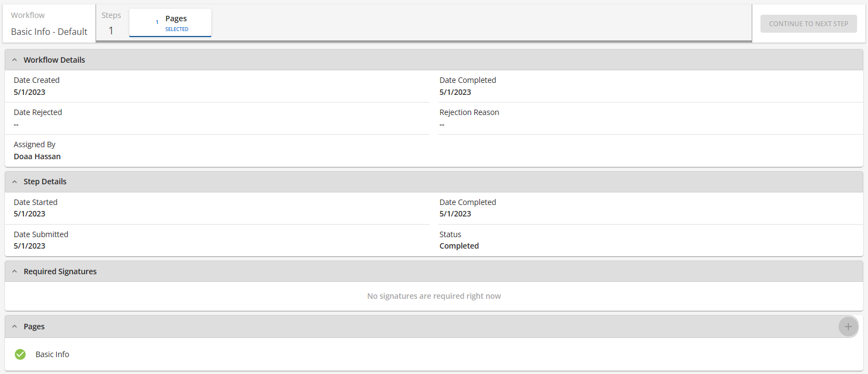The image size is (868, 374).
Task: Click the Step Details header title
Action: point(45,182)
